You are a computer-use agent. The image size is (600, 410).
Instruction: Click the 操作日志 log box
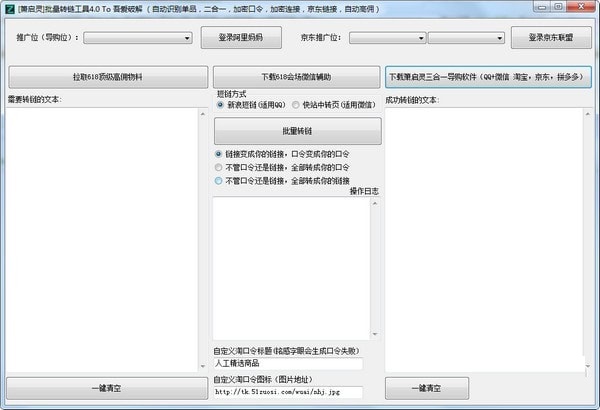click(x=292, y=268)
